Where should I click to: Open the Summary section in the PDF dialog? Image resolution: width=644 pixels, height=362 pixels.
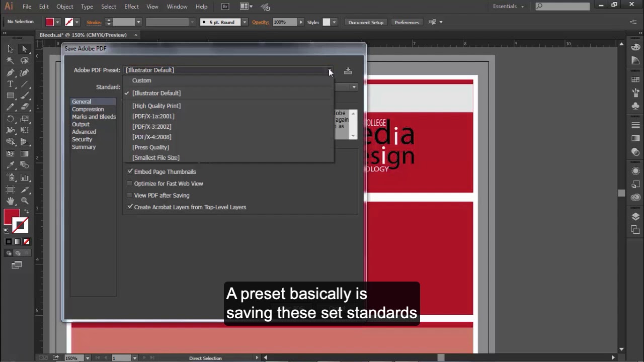coord(84,147)
